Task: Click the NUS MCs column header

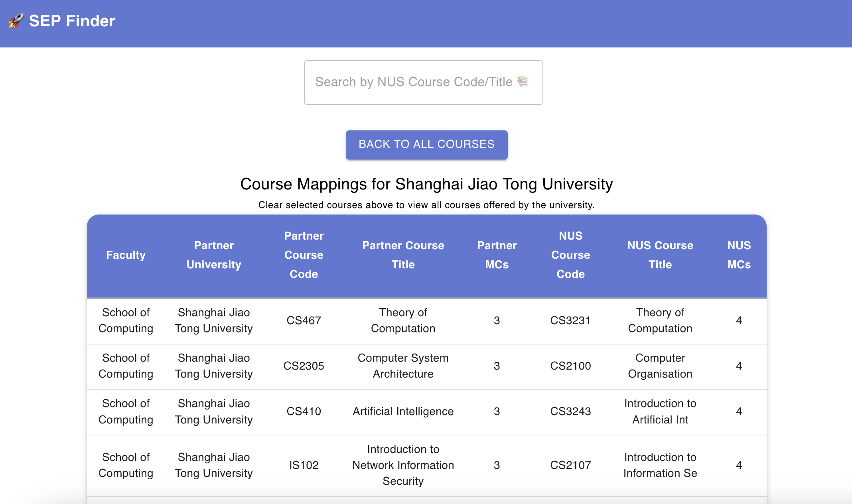Action: (739, 255)
